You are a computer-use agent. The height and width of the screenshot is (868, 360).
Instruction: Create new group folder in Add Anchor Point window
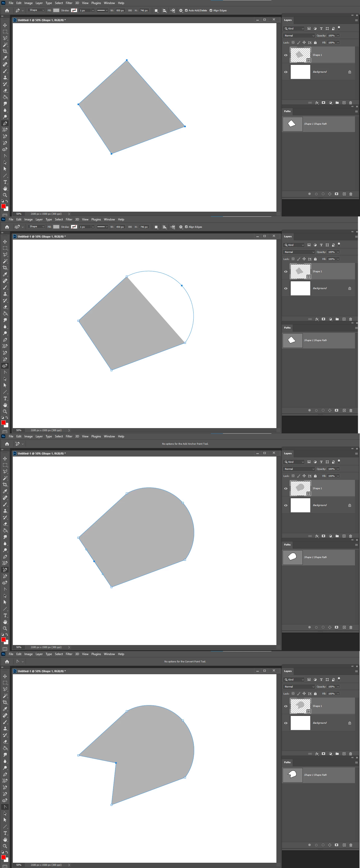337,536
